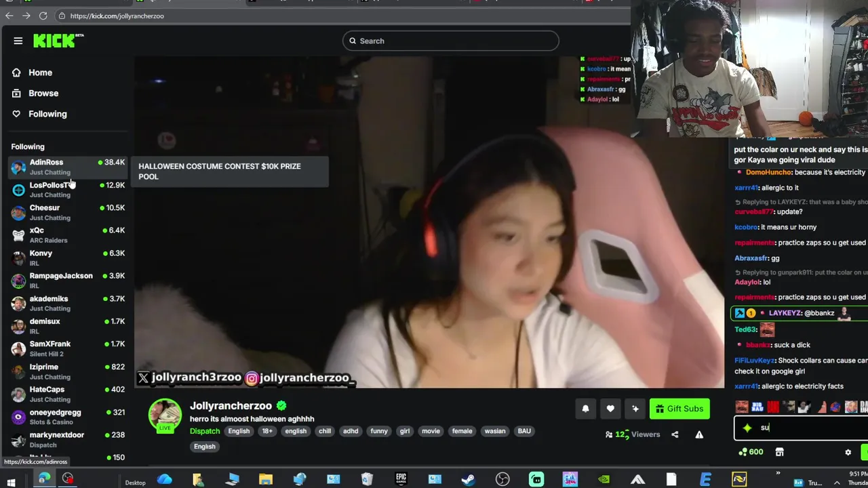Click the 600 channel points balance

click(x=751, y=452)
